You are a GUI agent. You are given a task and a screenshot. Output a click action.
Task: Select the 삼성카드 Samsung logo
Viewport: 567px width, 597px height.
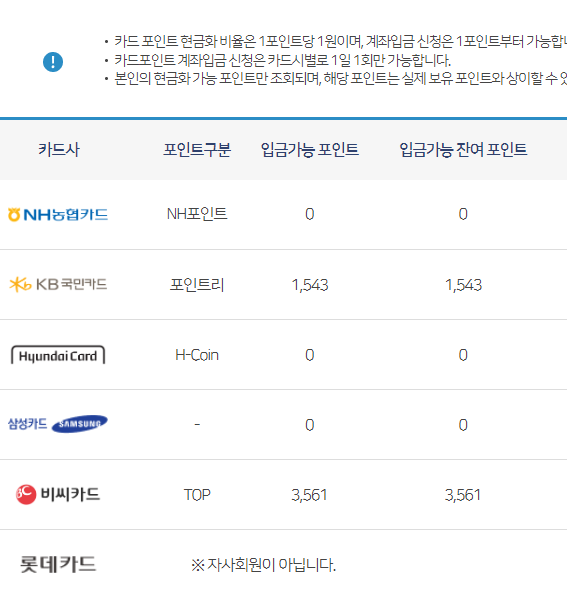coord(58,424)
